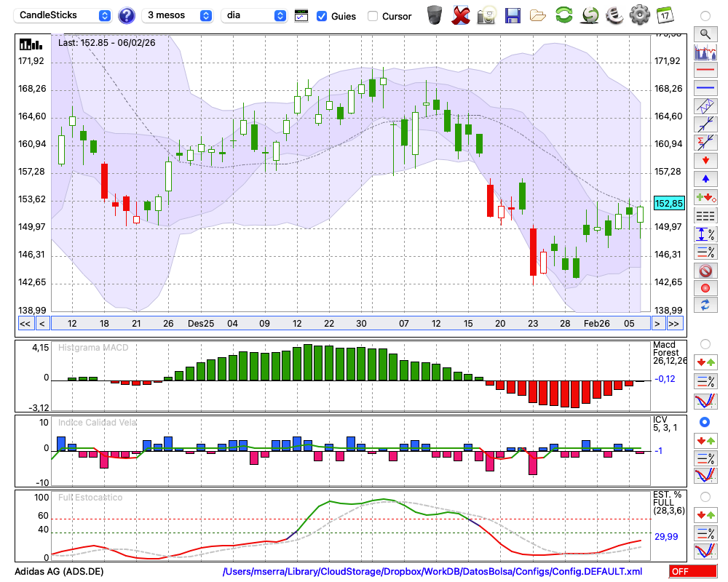The width and height of the screenshot is (728, 582).
Task: Click the red prohibition sign icon
Action: (705, 271)
